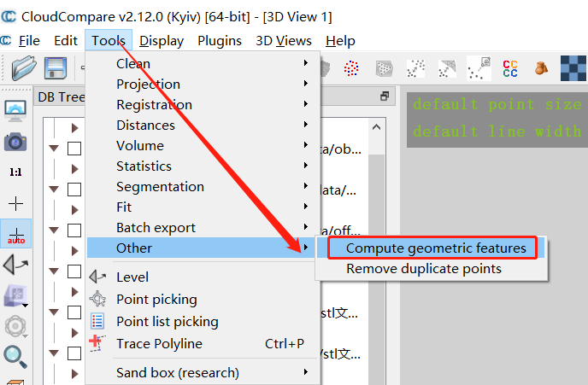The width and height of the screenshot is (588, 385).
Task: Click the magnifying glass zoom icon
Action: click(x=15, y=357)
